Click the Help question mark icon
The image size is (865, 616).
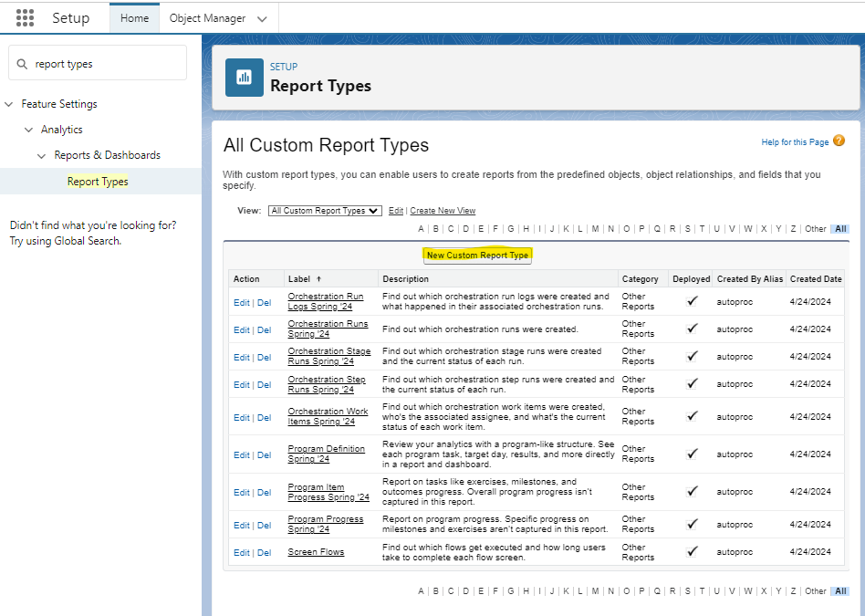[x=839, y=141]
